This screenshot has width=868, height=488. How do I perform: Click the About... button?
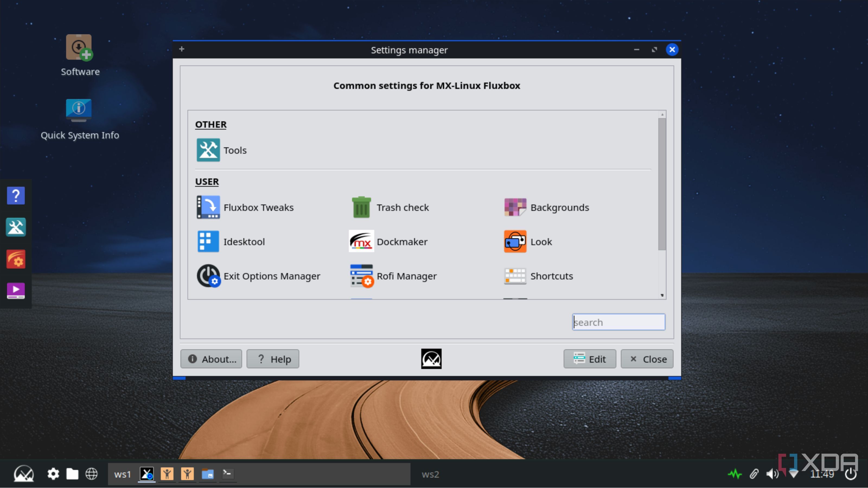(211, 359)
